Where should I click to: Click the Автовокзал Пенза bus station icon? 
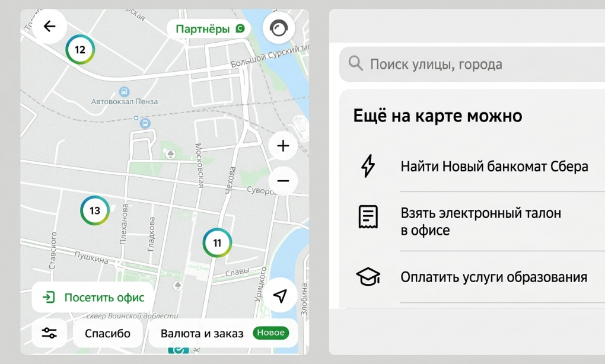click(x=124, y=91)
